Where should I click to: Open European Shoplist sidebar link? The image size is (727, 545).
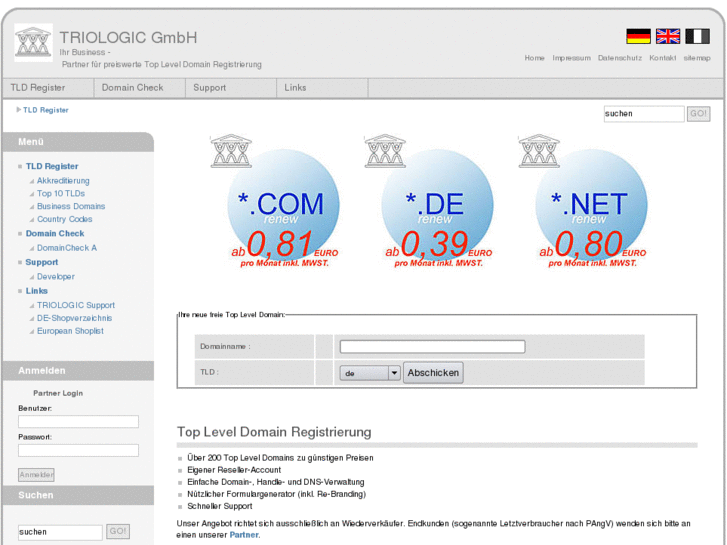[x=70, y=331]
